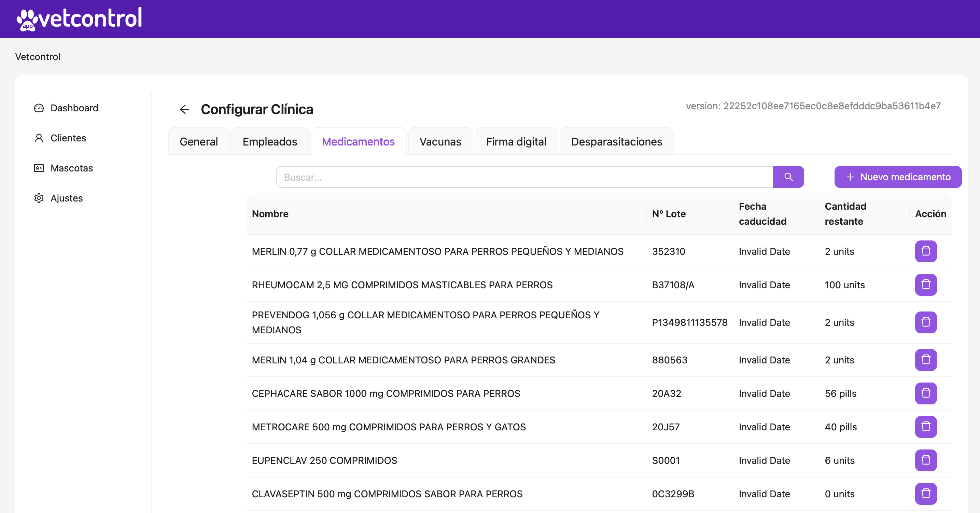Click the vetcontrol paw logo
The image size is (980, 513).
click(79, 19)
